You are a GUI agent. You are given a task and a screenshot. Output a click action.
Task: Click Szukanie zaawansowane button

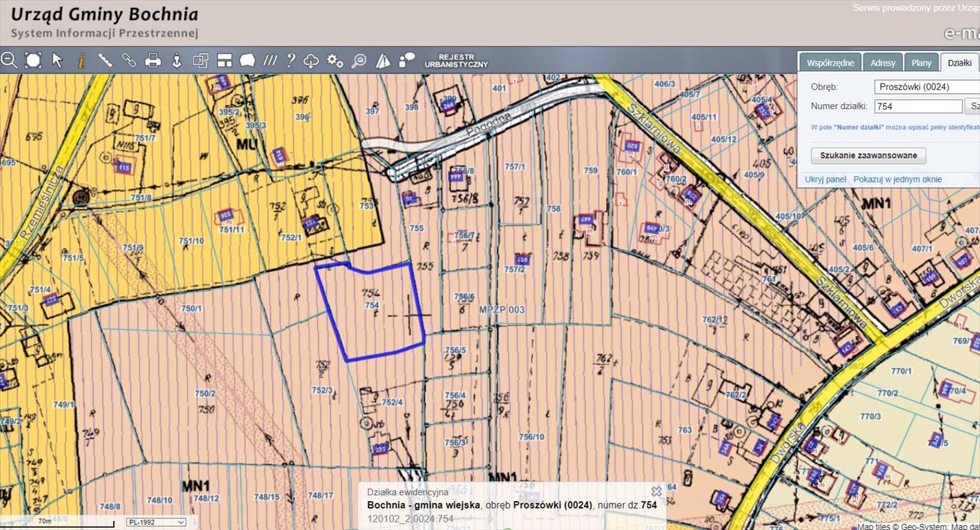(868, 155)
